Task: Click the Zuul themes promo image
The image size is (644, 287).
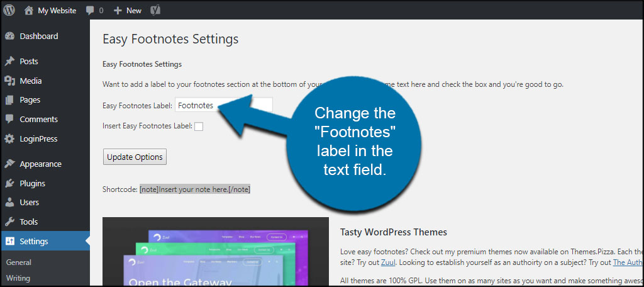Action: (216, 252)
